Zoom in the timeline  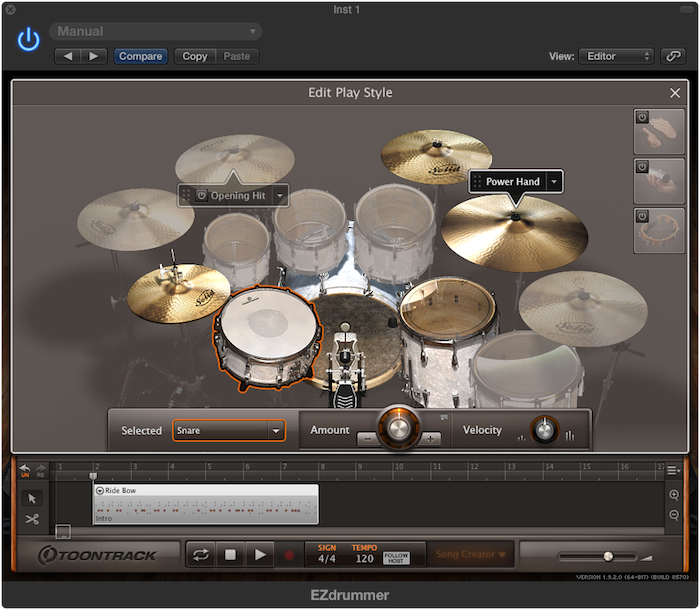coord(674,495)
